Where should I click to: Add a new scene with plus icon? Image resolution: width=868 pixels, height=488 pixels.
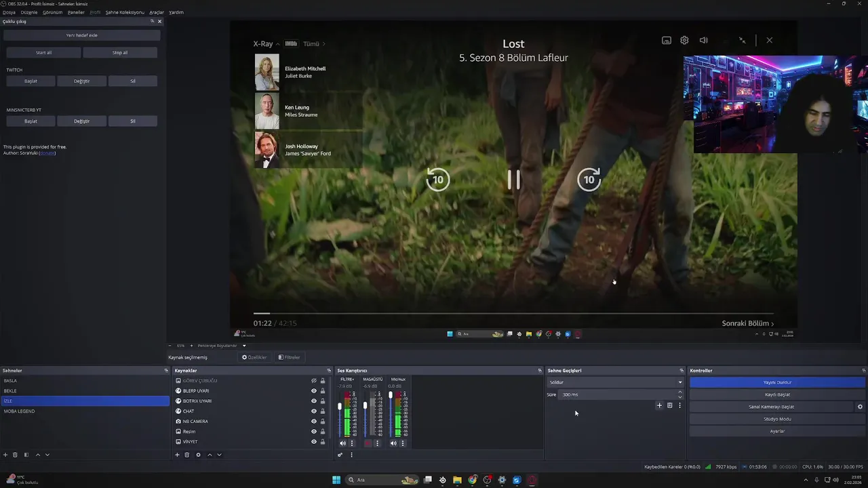tap(5, 455)
